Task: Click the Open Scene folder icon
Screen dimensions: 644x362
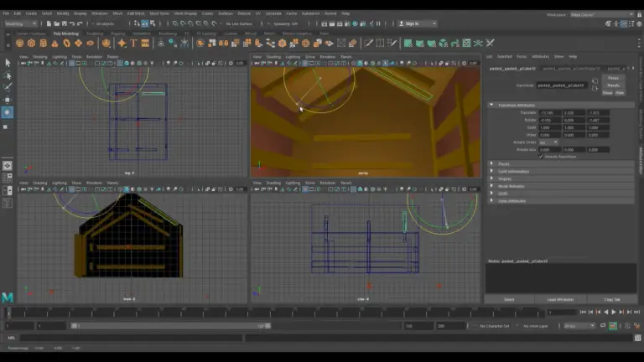Action: [x=56, y=23]
